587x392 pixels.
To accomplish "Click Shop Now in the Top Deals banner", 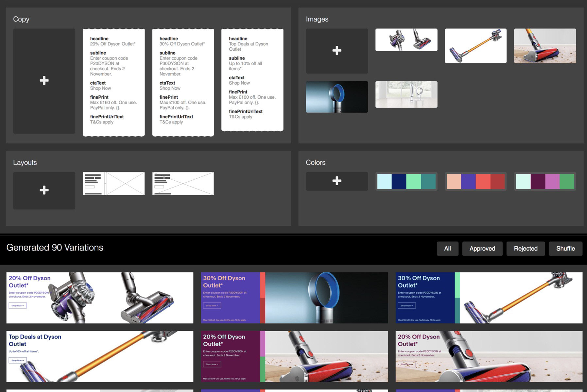I will click(x=18, y=361).
